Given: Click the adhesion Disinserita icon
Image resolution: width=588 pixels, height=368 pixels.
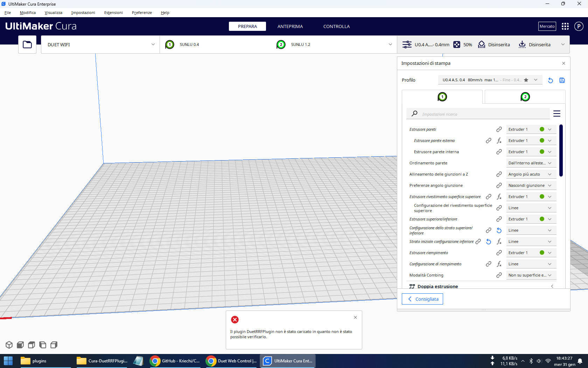Looking at the screenshot, I should [x=522, y=45].
